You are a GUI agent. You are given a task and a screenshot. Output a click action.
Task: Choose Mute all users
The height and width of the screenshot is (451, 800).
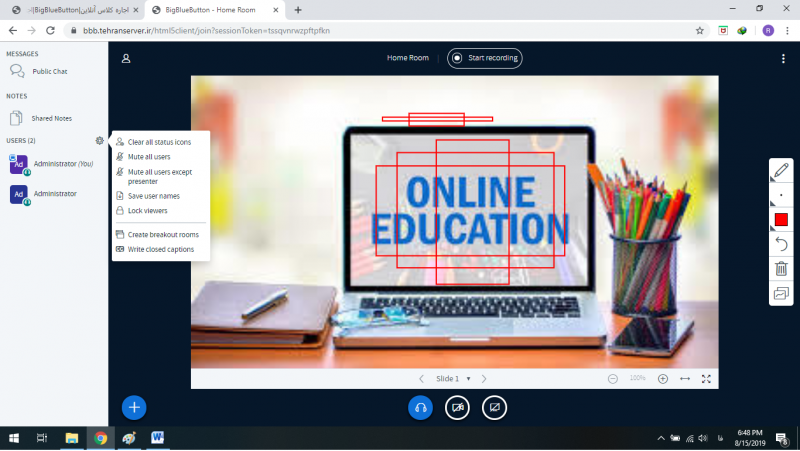(149, 157)
